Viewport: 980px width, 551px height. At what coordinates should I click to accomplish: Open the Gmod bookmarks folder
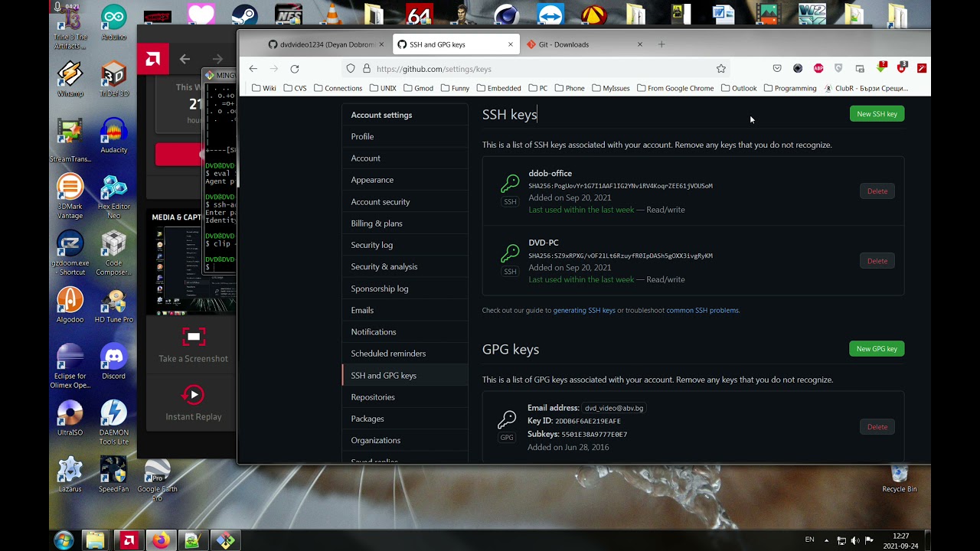(x=418, y=88)
